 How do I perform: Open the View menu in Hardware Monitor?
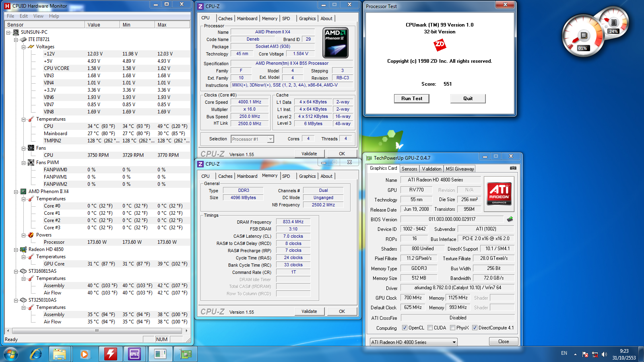[x=38, y=16]
